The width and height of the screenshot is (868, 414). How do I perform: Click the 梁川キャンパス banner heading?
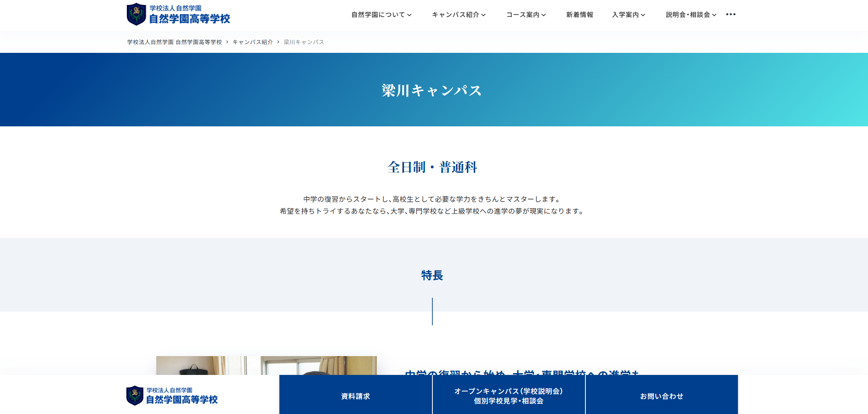[x=431, y=91]
